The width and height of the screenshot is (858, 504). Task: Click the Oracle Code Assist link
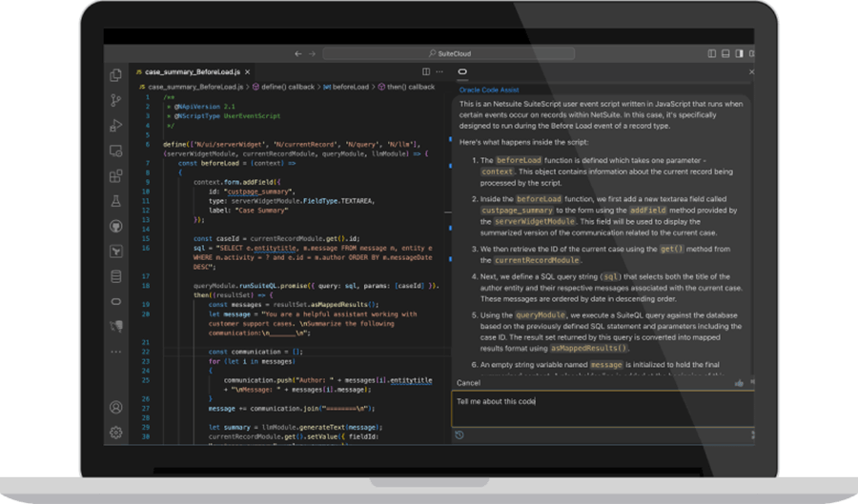489,91
